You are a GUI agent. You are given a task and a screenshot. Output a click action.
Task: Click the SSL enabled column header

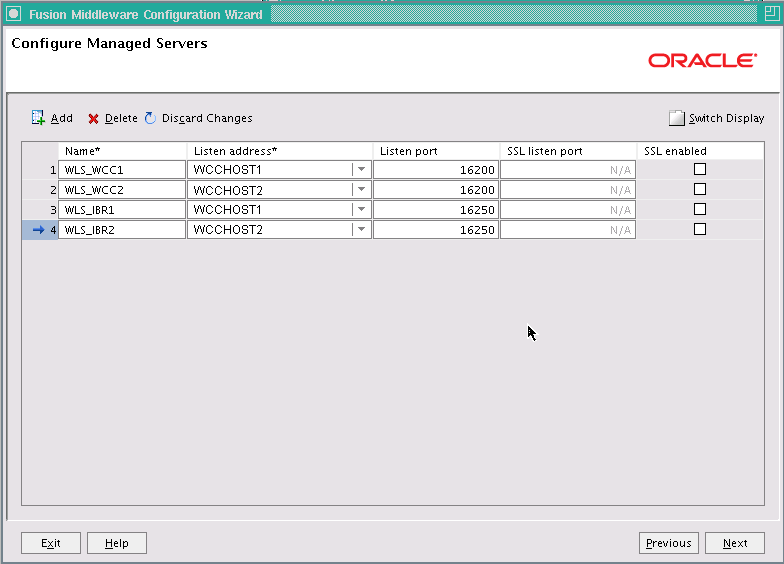(x=700, y=151)
